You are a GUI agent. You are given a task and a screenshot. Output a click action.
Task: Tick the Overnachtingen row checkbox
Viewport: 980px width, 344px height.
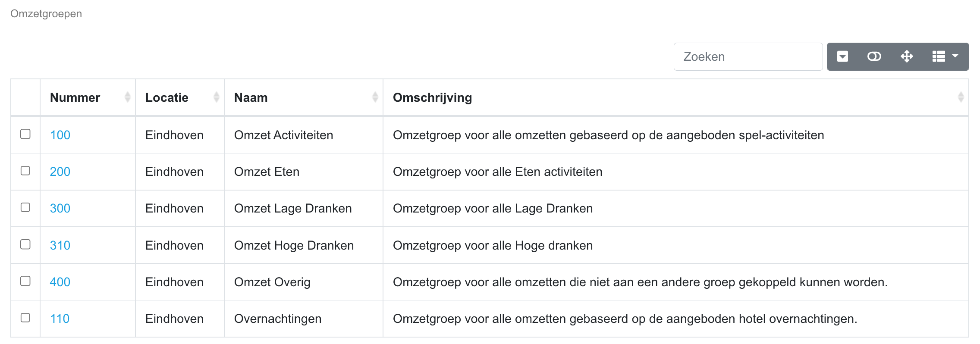25,318
